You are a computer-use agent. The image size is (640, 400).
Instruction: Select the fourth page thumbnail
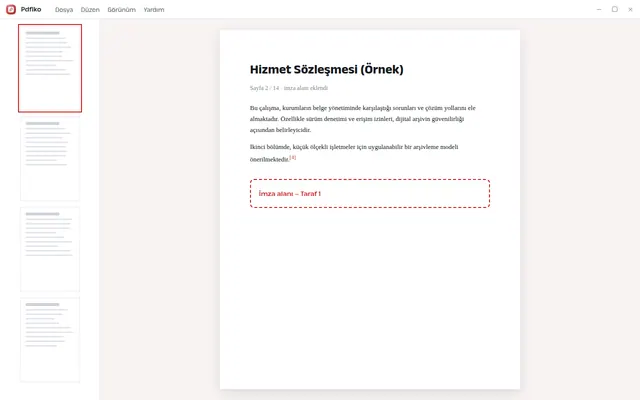(50, 340)
